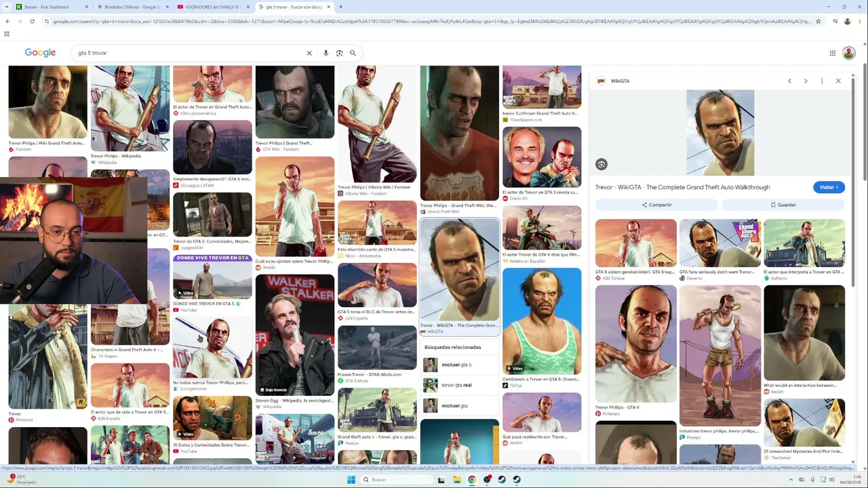Click the Visitar button

pyautogui.click(x=829, y=187)
